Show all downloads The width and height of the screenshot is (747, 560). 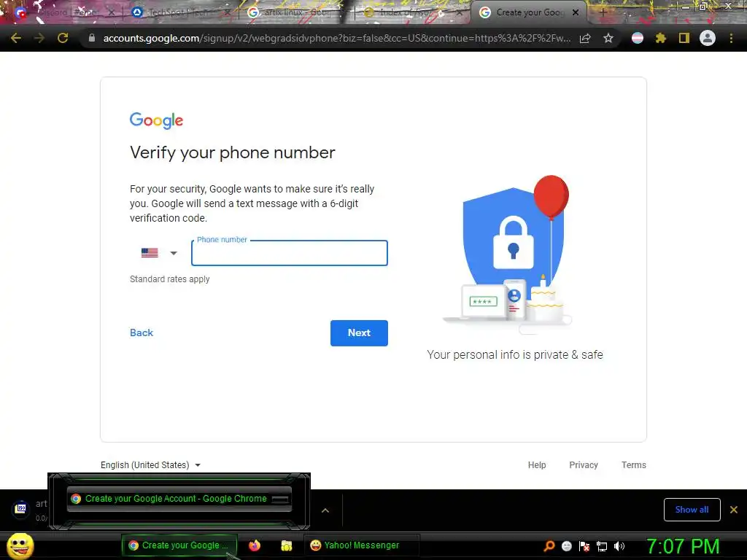pyautogui.click(x=692, y=510)
